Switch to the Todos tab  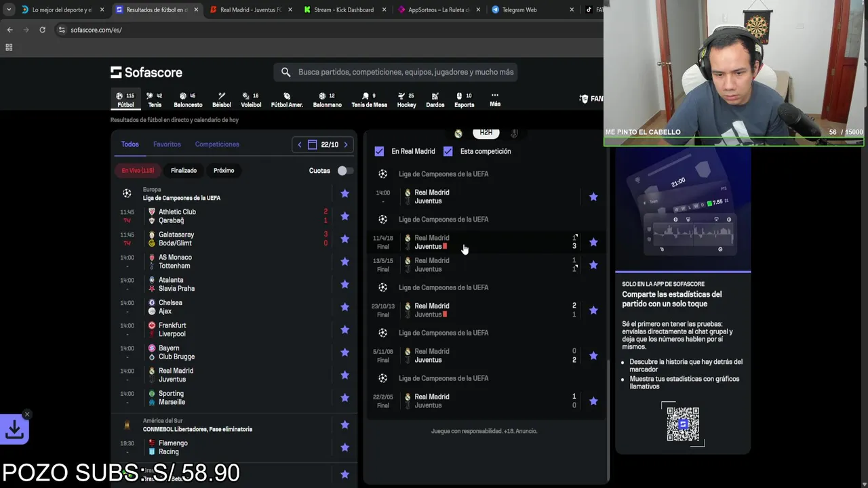tap(130, 144)
